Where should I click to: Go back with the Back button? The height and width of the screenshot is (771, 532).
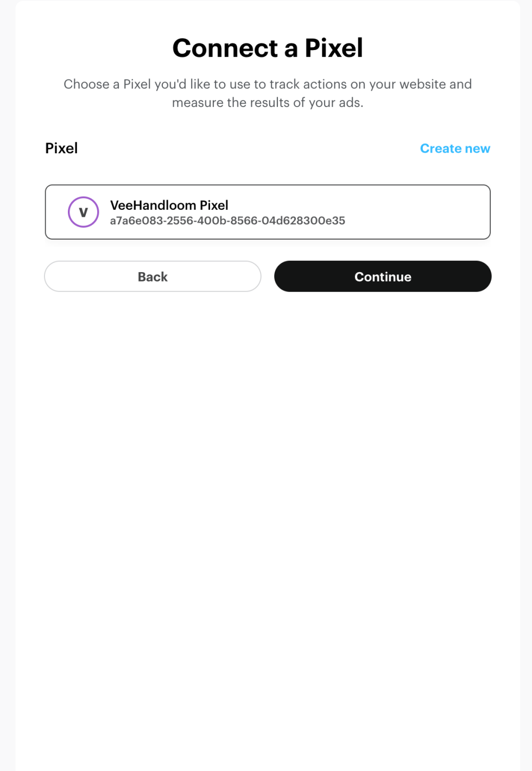tap(153, 277)
